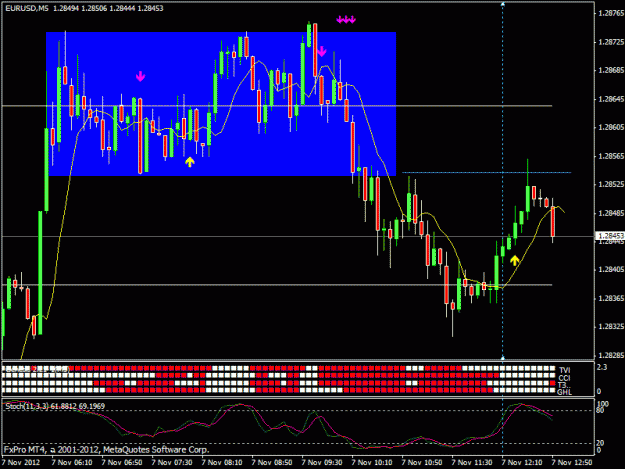Viewport: 625px width, 469px height.
Task: Click the 1.28765 price scale label
Action: pyautogui.click(x=610, y=13)
